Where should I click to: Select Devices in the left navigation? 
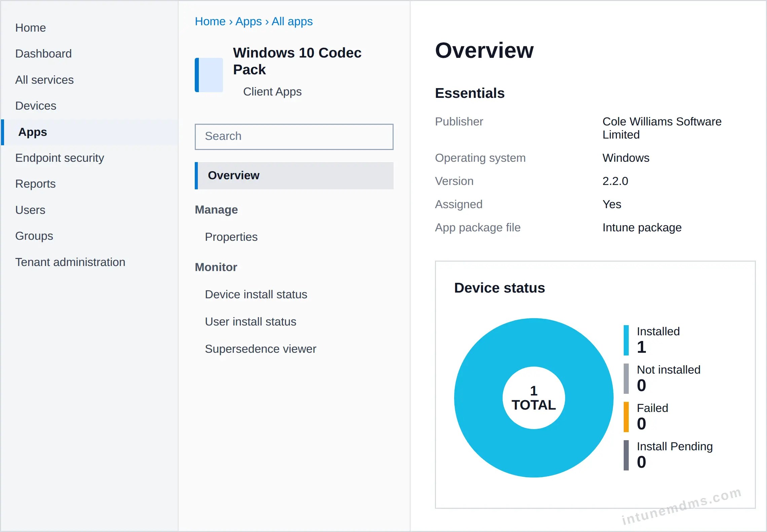[x=36, y=106]
